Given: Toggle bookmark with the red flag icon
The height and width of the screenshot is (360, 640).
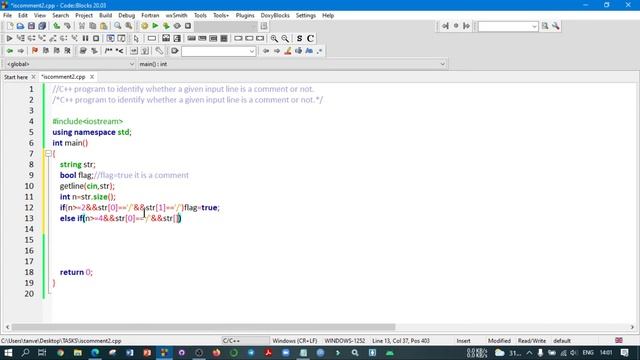Looking at the screenshot, I should pyautogui.click(x=35, y=51).
